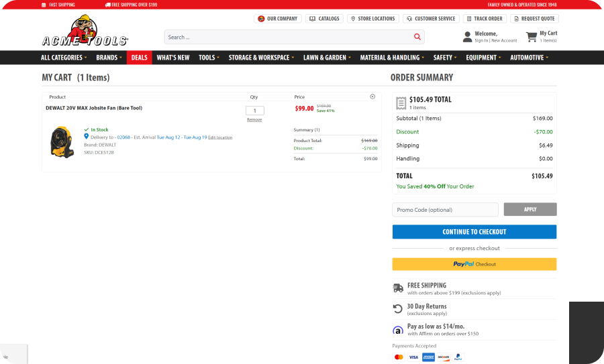Click the -$70.00 discount amount in order summary
The width and height of the screenshot is (604, 364).
543,132
